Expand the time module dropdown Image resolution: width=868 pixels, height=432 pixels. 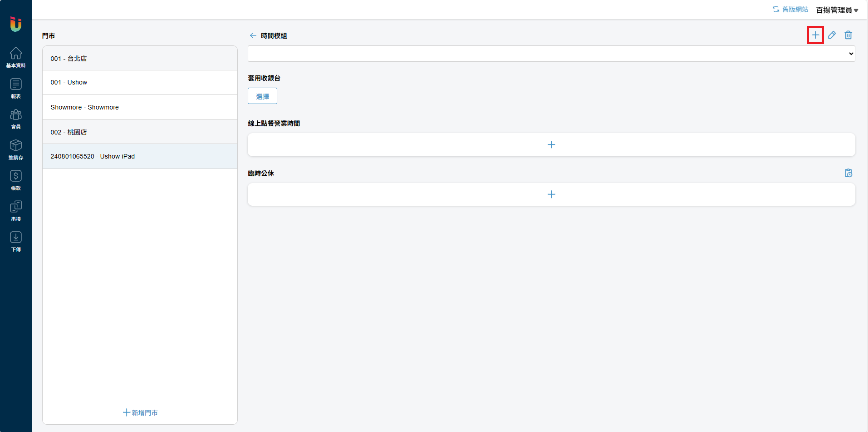point(551,54)
